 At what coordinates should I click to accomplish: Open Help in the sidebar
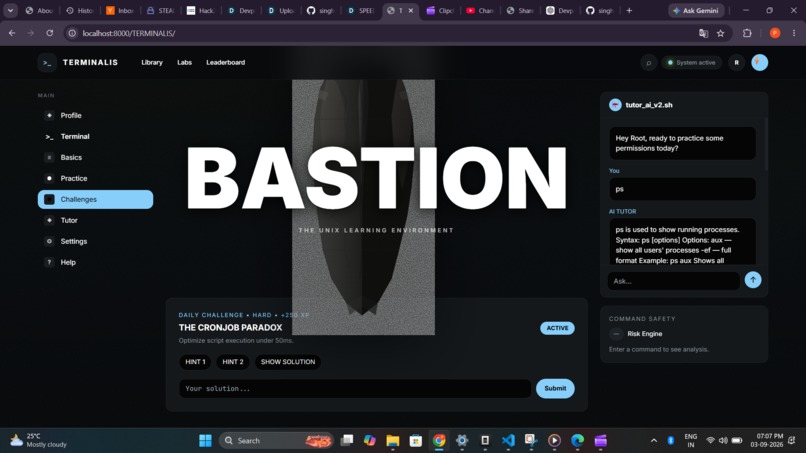point(95,262)
